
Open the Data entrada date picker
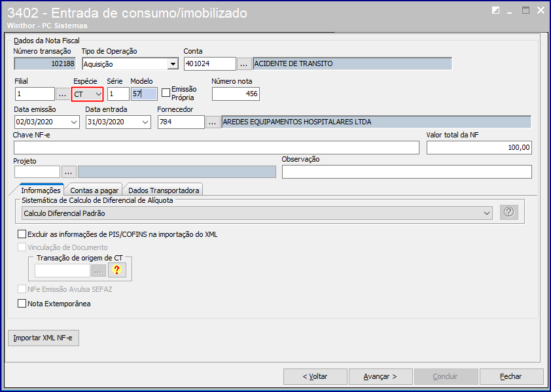pos(145,122)
